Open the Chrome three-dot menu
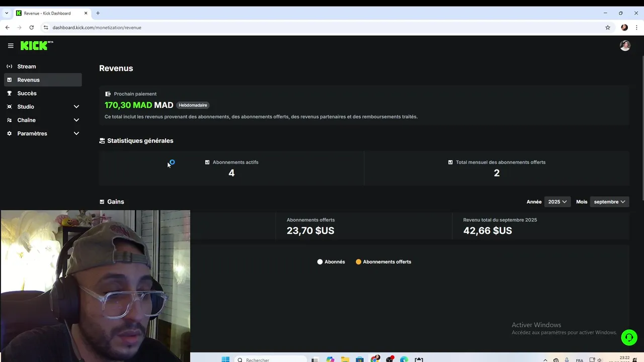The image size is (644, 362). coord(636,28)
